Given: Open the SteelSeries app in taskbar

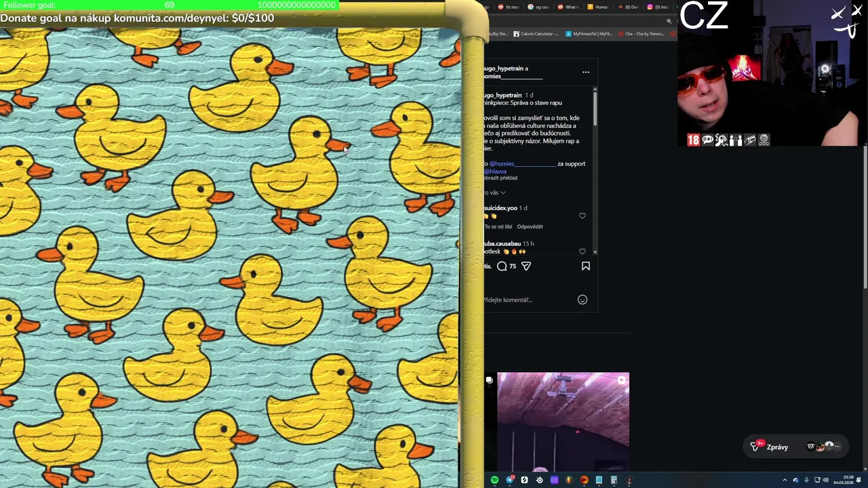Looking at the screenshot, I should point(540,480).
